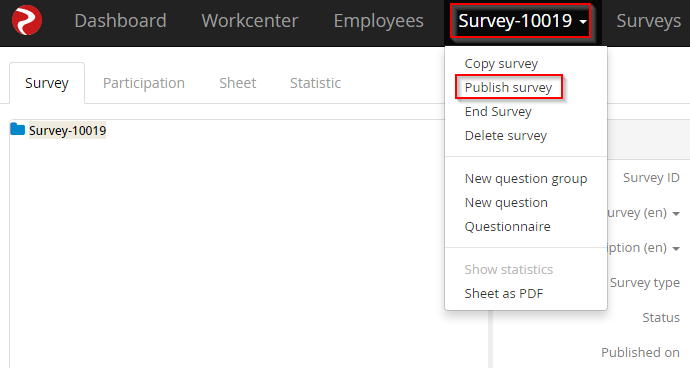Viewport: 690px width, 368px height.
Task: Choose Publish survey from the menu
Action: point(508,88)
